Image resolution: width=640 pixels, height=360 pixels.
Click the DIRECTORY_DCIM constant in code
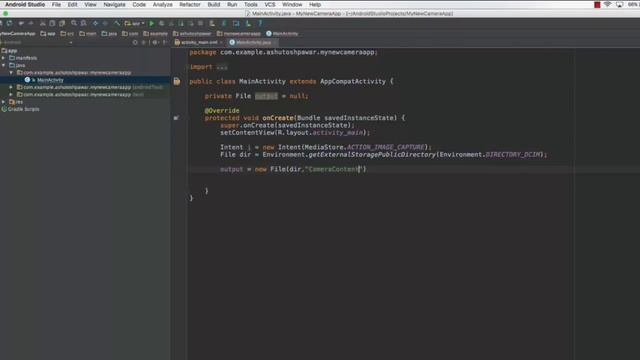(514, 155)
